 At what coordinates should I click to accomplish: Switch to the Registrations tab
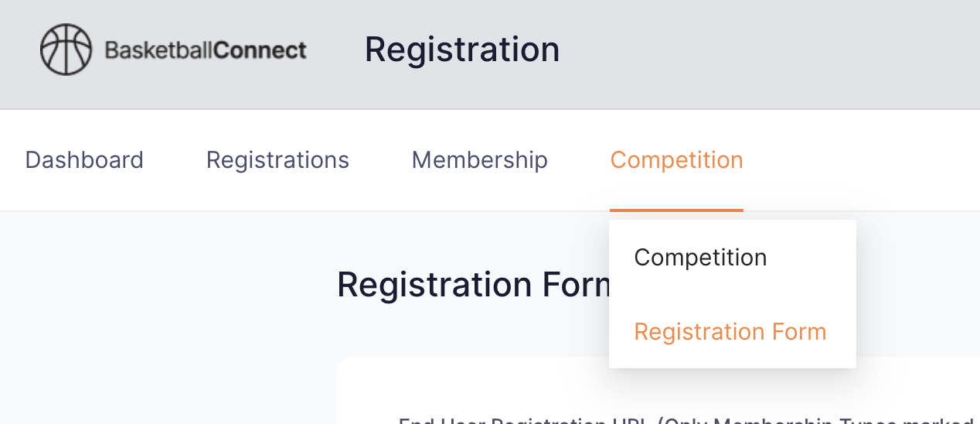(277, 160)
